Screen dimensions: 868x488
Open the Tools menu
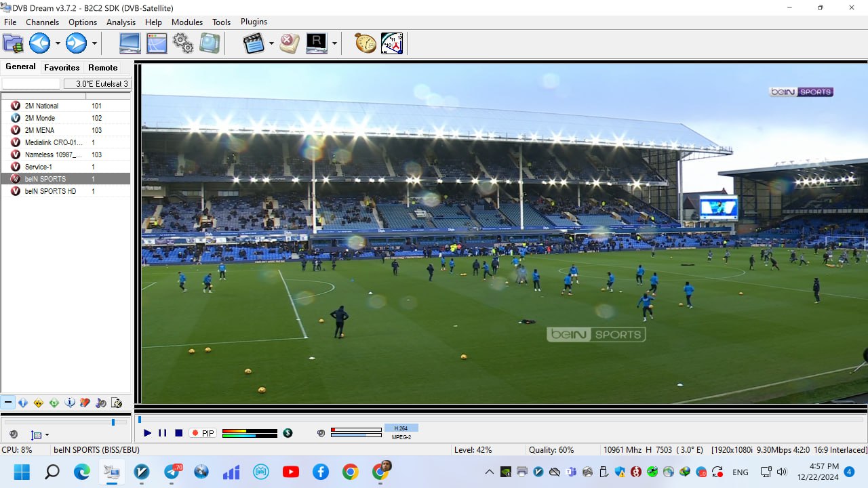point(222,22)
